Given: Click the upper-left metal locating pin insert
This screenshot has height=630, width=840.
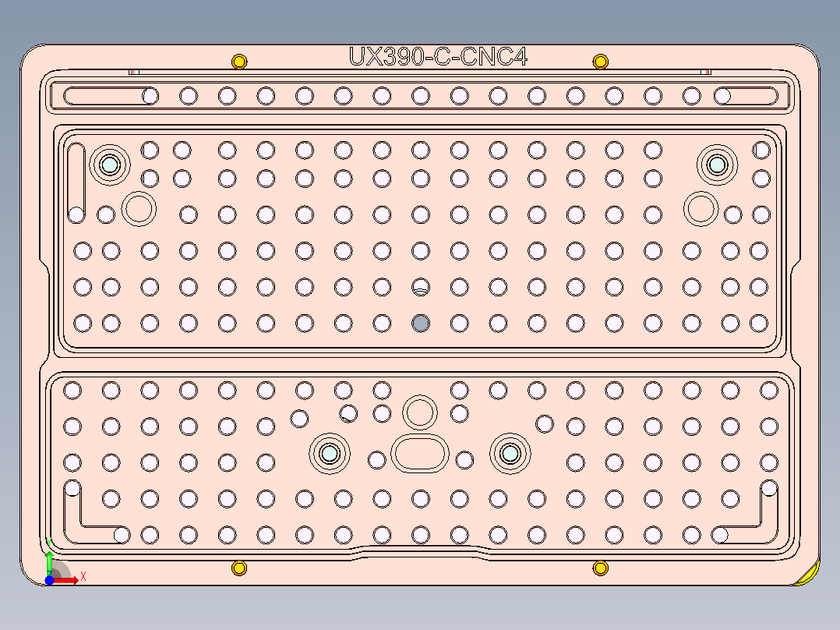Looking at the screenshot, I should click(110, 164).
